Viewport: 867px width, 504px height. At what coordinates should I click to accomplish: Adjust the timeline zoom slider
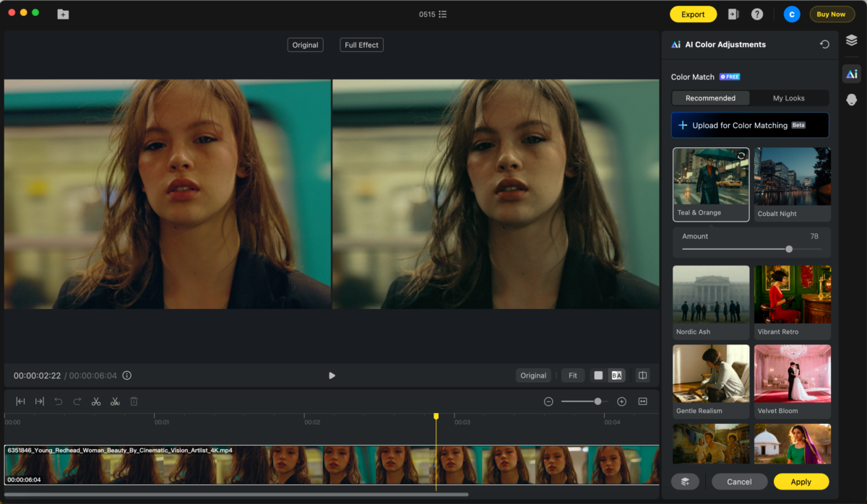point(598,401)
